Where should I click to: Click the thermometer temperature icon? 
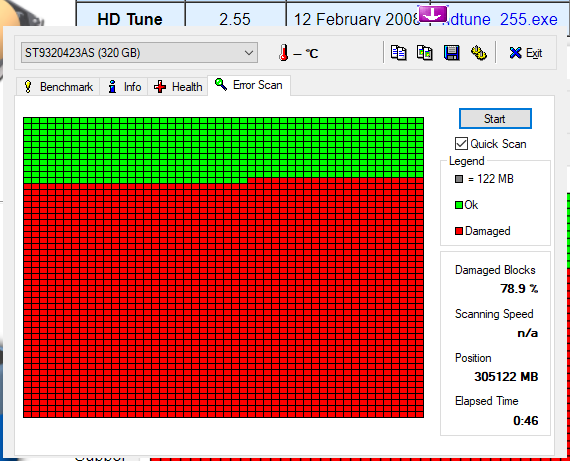(x=284, y=53)
